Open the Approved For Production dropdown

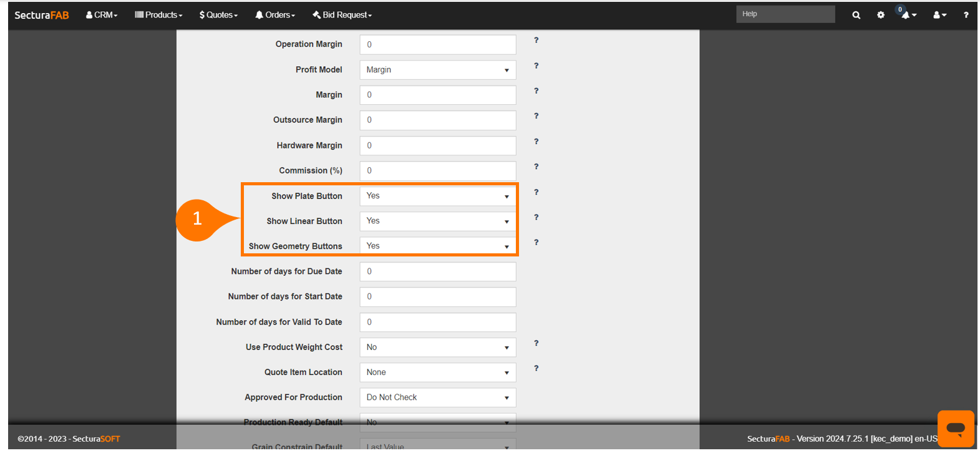point(438,397)
